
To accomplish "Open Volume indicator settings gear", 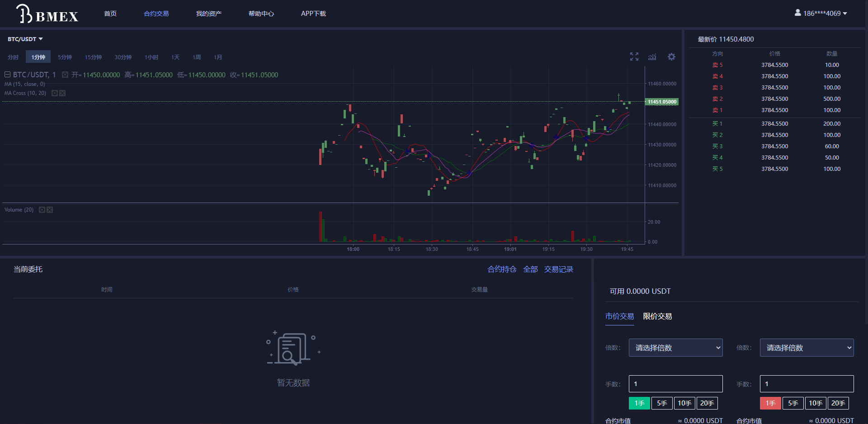I will click(42, 210).
